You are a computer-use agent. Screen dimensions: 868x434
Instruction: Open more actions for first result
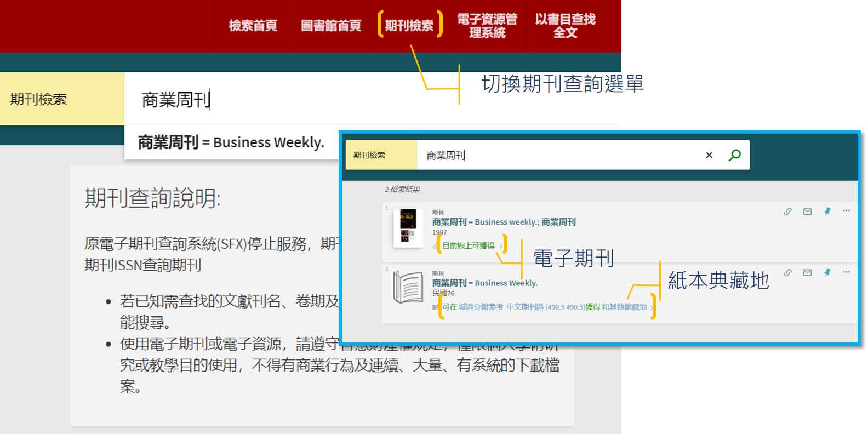[x=846, y=211]
